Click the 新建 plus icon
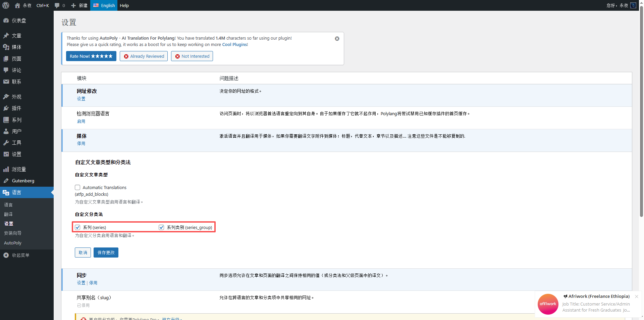 pos(73,5)
